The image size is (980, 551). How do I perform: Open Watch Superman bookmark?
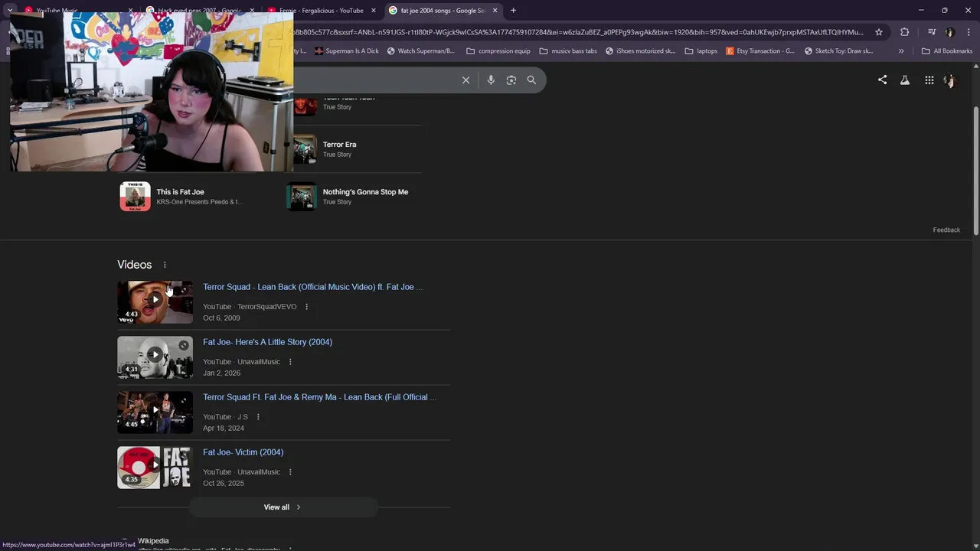[x=421, y=51]
